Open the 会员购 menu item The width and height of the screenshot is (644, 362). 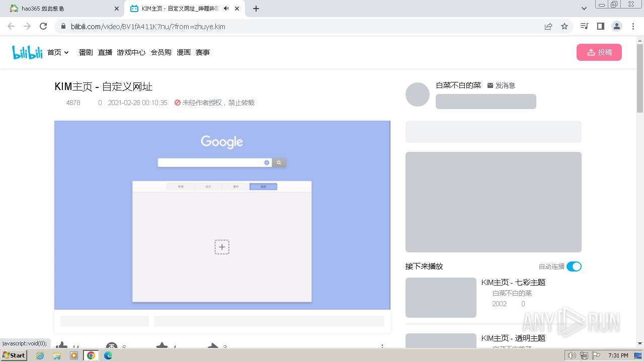tap(161, 52)
